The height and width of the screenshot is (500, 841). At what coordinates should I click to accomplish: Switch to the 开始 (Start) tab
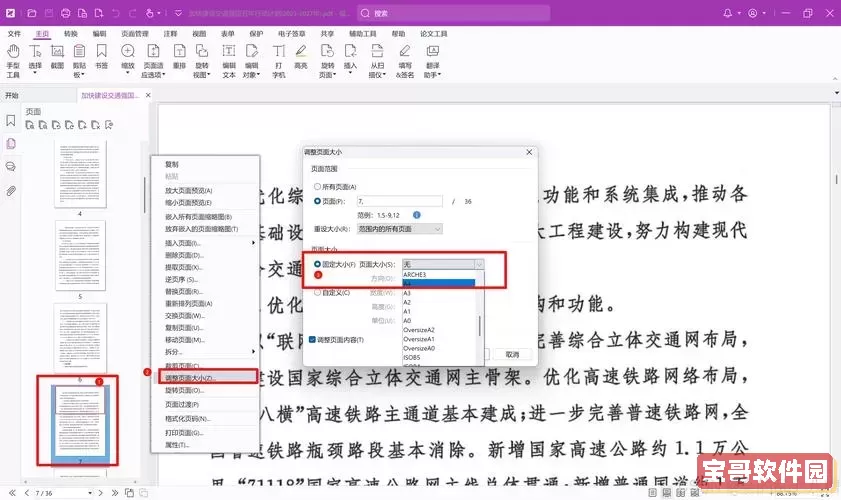pos(12,95)
